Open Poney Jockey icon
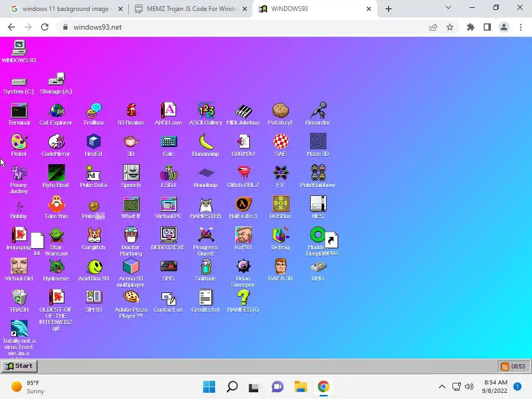532x399 pixels. click(x=19, y=179)
